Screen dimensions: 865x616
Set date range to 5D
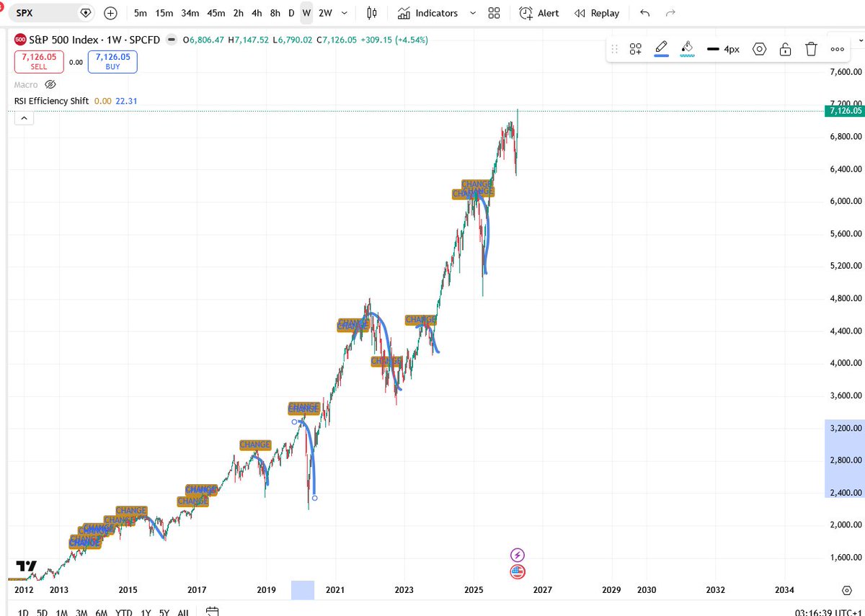tap(43, 612)
